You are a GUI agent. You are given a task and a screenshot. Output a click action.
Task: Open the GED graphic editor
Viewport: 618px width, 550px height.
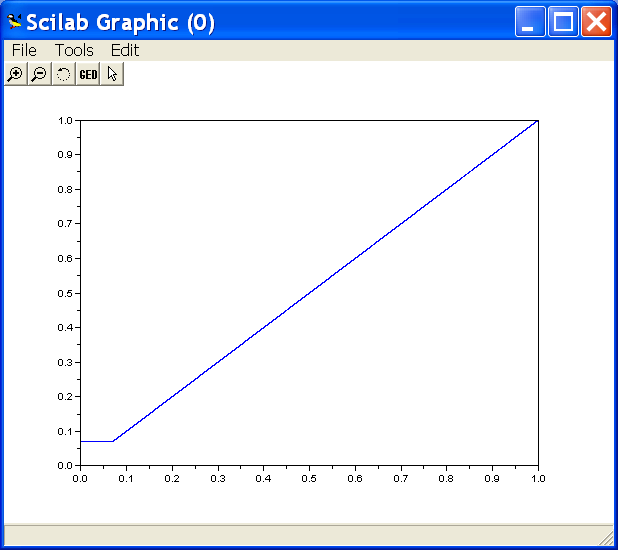(88, 74)
